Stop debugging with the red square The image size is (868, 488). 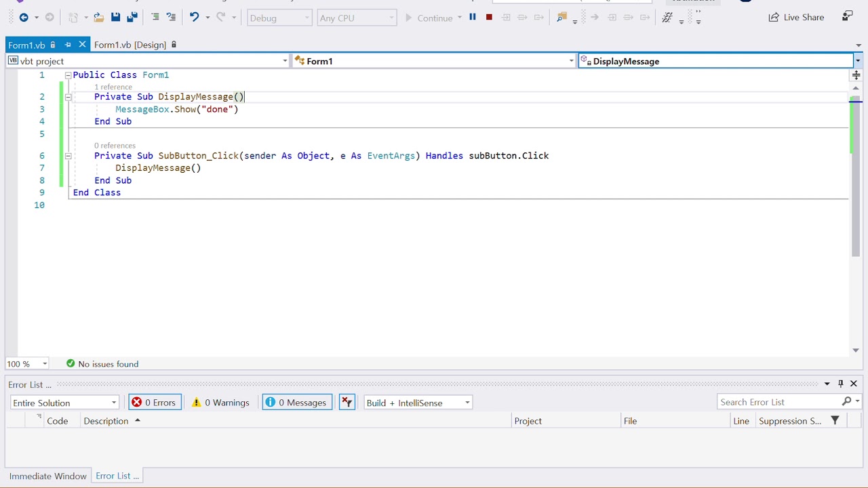489,18
